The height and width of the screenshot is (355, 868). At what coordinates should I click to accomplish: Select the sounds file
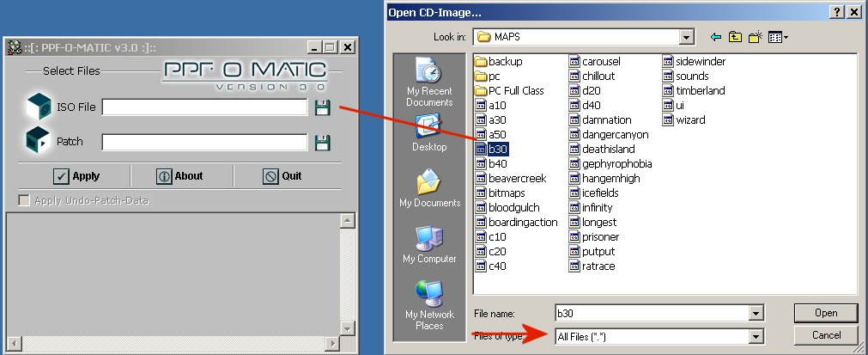point(686,76)
